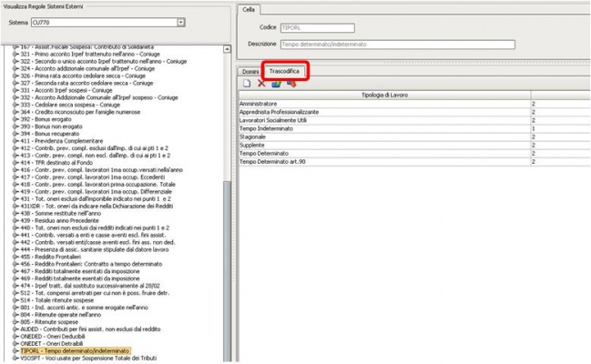Select tree item 414 TFR destinato al Fondo

(x=56, y=163)
